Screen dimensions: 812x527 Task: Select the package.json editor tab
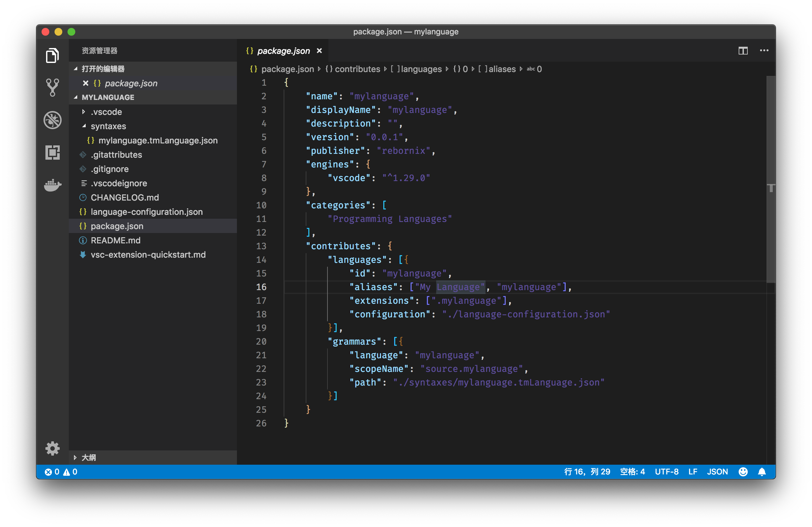pyautogui.click(x=283, y=51)
